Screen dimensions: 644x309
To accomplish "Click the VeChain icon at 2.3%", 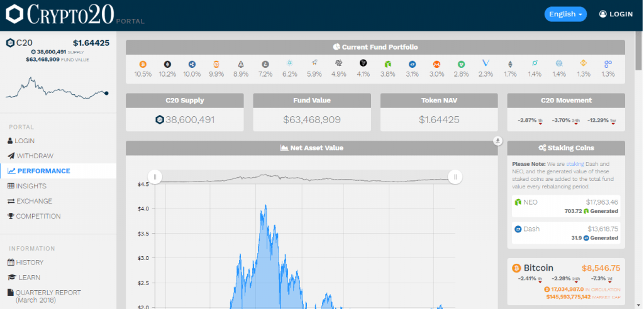I will pos(486,63).
